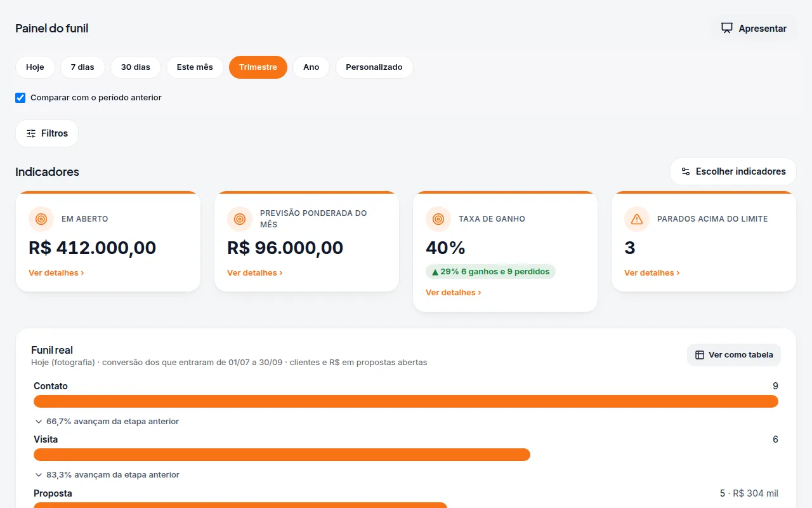The image size is (812, 508).
Task: Open Ver detalhes for Previsão Ponderada do Mês
Action: click(x=255, y=273)
